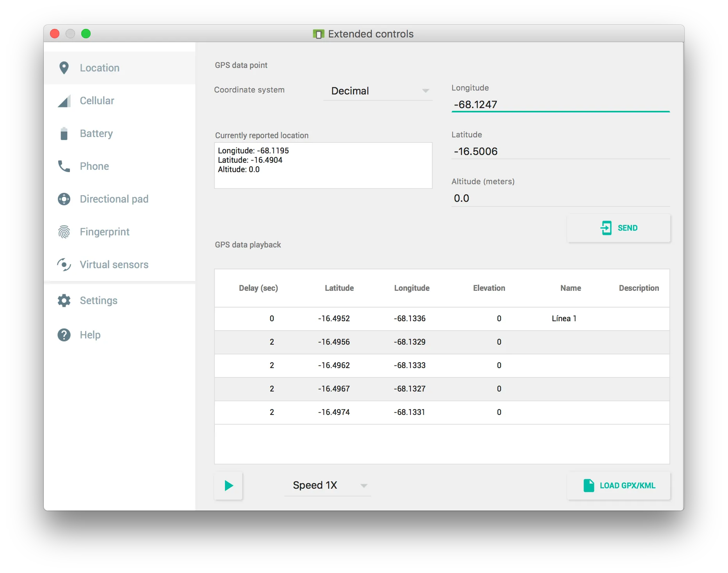Start GPS playback with play button
Viewport: 728px width, 573px height.
click(x=228, y=486)
